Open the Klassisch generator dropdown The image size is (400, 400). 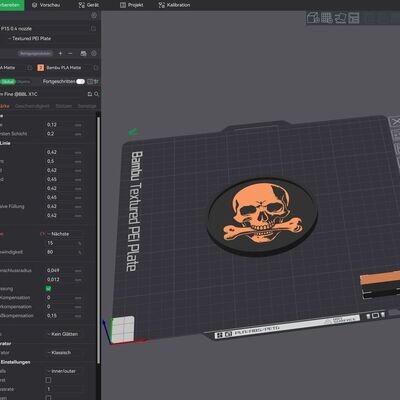[63, 352]
